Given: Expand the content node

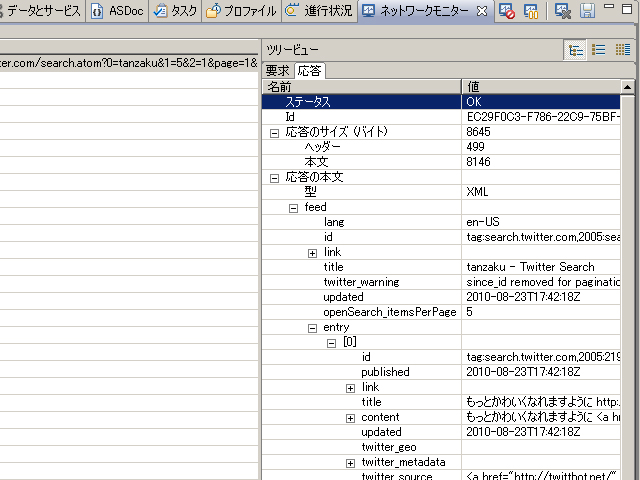Looking at the screenshot, I should 350,418.
